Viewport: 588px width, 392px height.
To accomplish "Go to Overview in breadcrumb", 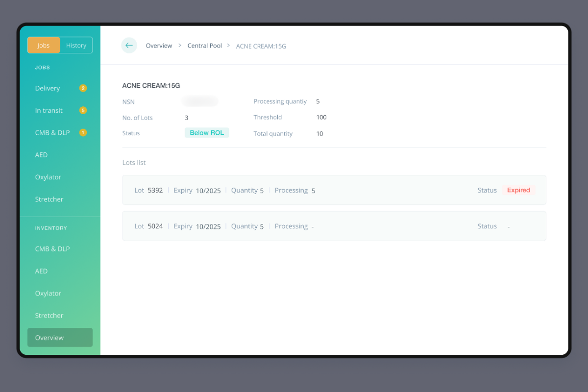I will point(159,46).
